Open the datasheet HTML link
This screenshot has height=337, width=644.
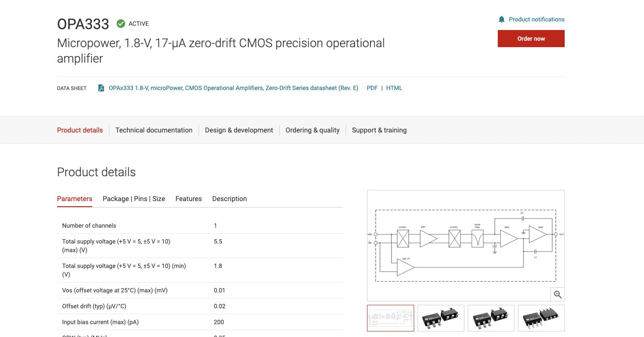(x=394, y=88)
